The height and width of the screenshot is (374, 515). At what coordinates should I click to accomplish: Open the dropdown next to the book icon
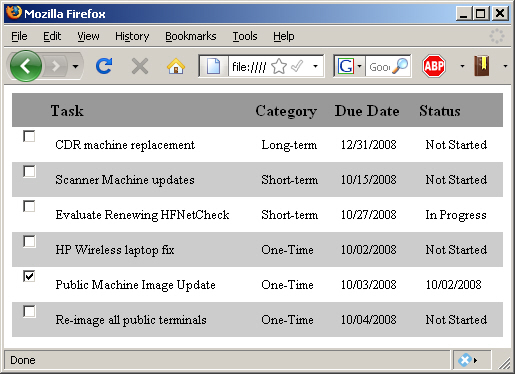(x=505, y=66)
